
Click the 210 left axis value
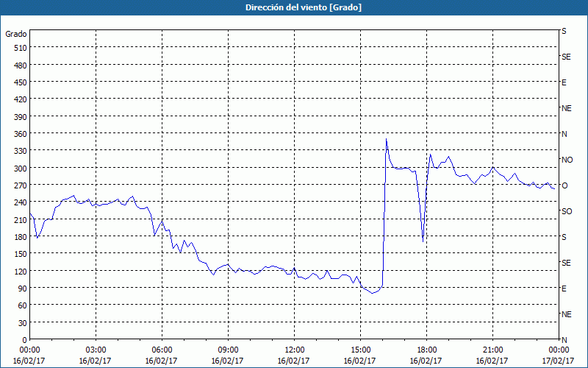pos(21,219)
